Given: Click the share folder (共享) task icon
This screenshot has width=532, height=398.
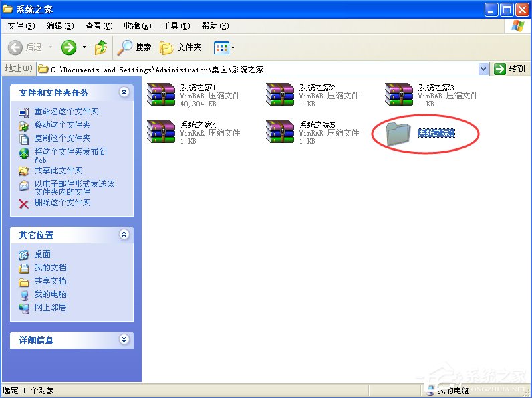Looking at the screenshot, I should coord(24,171).
